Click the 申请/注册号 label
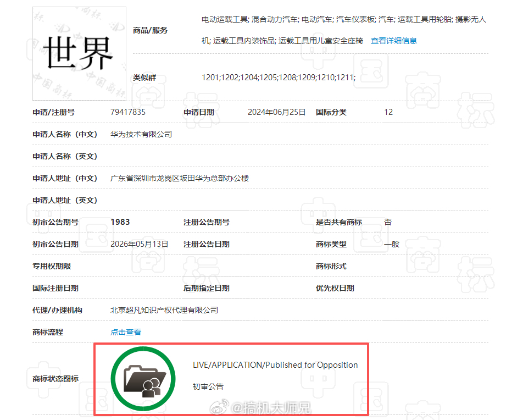523x420 pixels. tap(53, 112)
